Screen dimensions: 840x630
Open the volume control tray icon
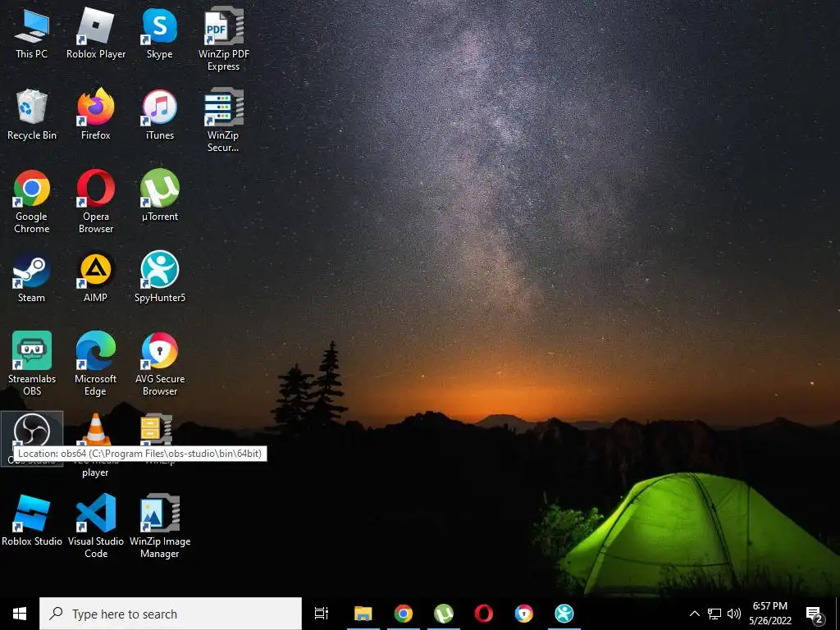734,614
